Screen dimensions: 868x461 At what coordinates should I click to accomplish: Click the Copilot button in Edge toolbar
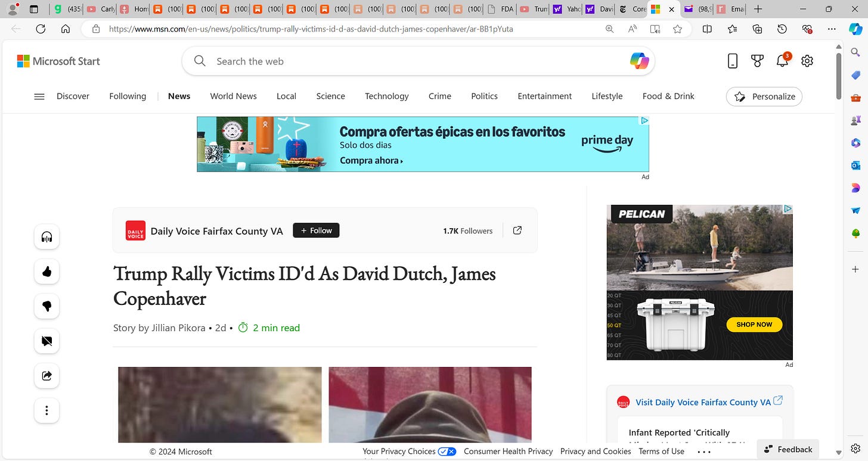855,29
